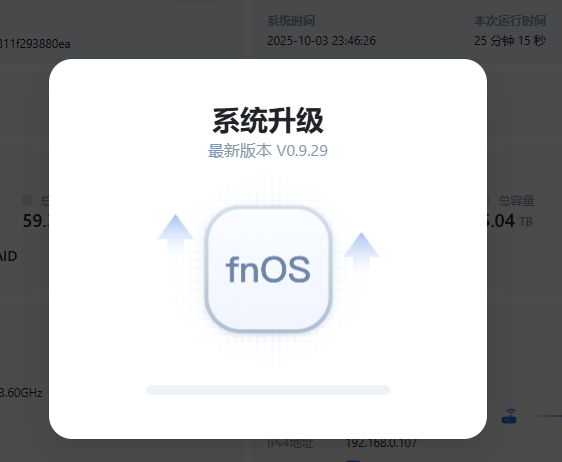The width and height of the screenshot is (562, 462).
Task: Click the 系统升级 dialog title
Action: (x=268, y=121)
